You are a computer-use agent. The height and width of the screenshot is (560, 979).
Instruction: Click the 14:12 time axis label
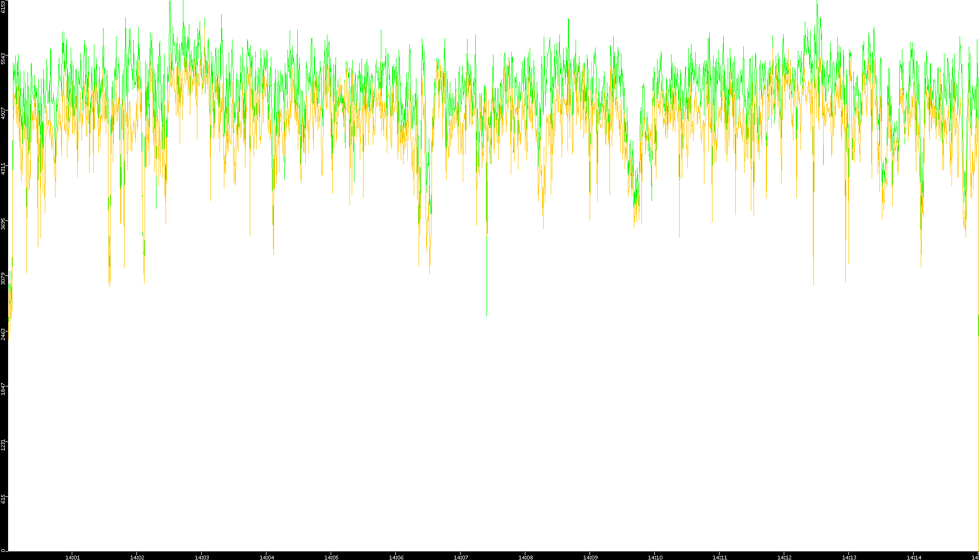point(784,557)
